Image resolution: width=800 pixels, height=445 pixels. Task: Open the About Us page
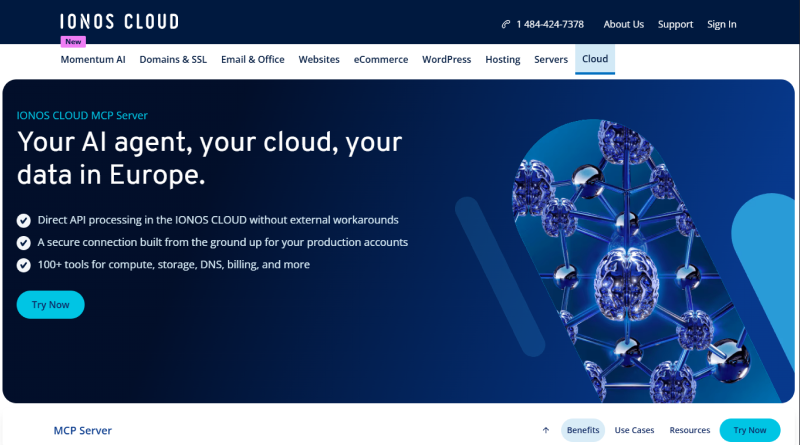[x=623, y=24]
